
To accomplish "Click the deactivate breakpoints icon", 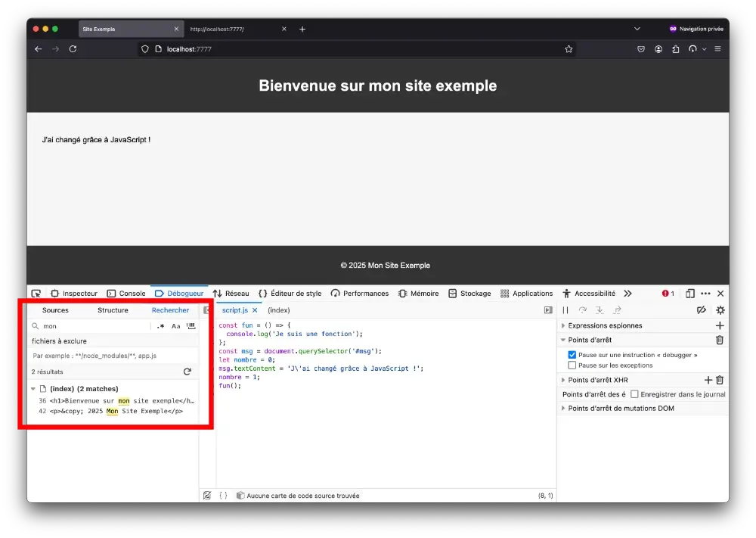I will [701, 310].
